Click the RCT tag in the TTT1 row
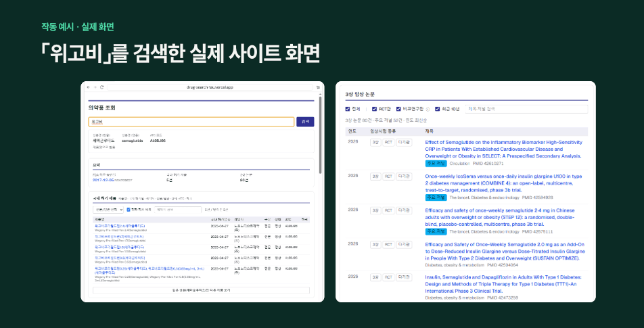The width and height of the screenshot is (644, 328). [x=388, y=277]
